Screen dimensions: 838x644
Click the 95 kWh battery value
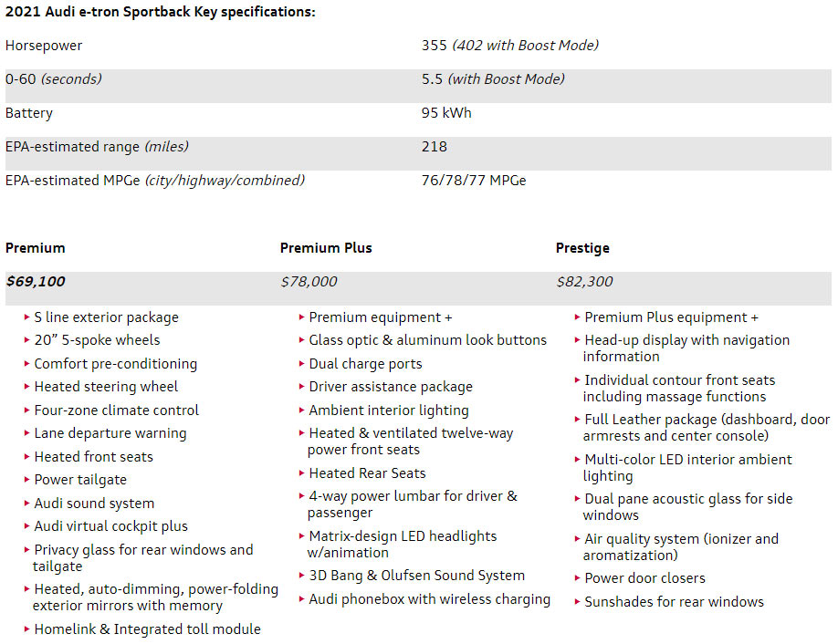tap(446, 113)
